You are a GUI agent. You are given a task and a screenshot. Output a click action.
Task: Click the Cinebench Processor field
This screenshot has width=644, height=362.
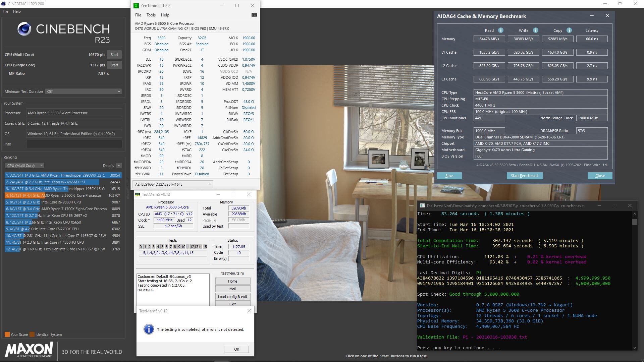point(74,113)
